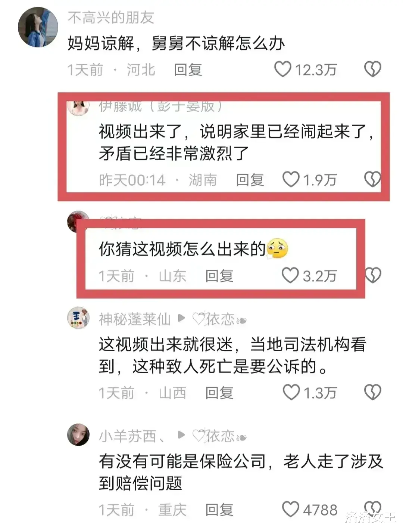The height and width of the screenshot is (532, 403).
Task: Tap 回复 on the 重庆 comment
Action: (219, 510)
